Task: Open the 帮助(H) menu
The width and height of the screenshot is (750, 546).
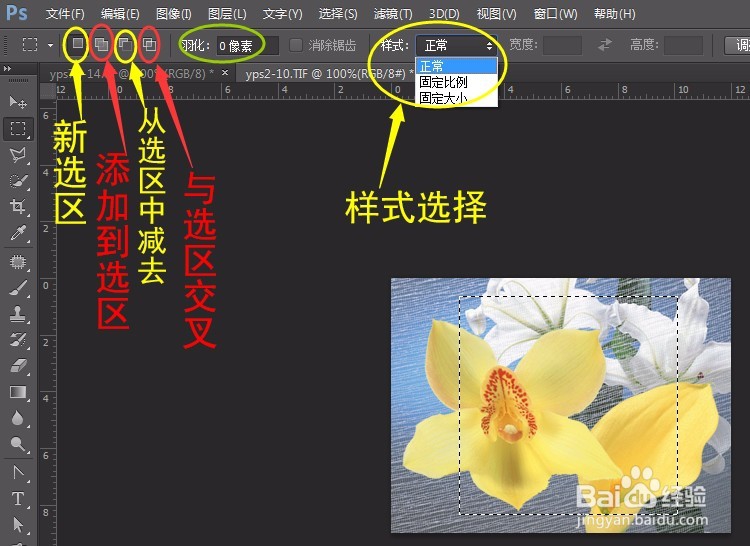Action: pyautogui.click(x=615, y=13)
